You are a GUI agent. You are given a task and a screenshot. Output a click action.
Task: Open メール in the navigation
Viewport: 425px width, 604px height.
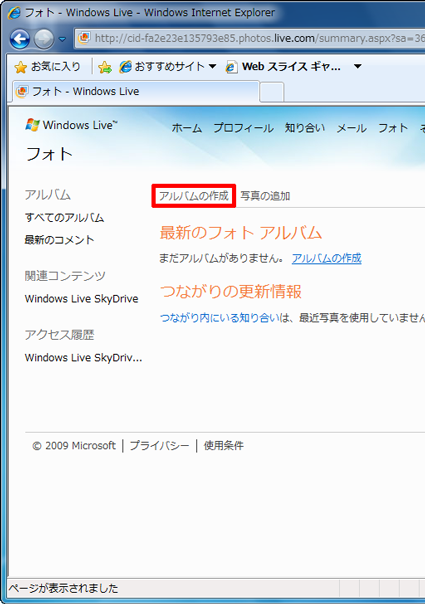tap(351, 128)
